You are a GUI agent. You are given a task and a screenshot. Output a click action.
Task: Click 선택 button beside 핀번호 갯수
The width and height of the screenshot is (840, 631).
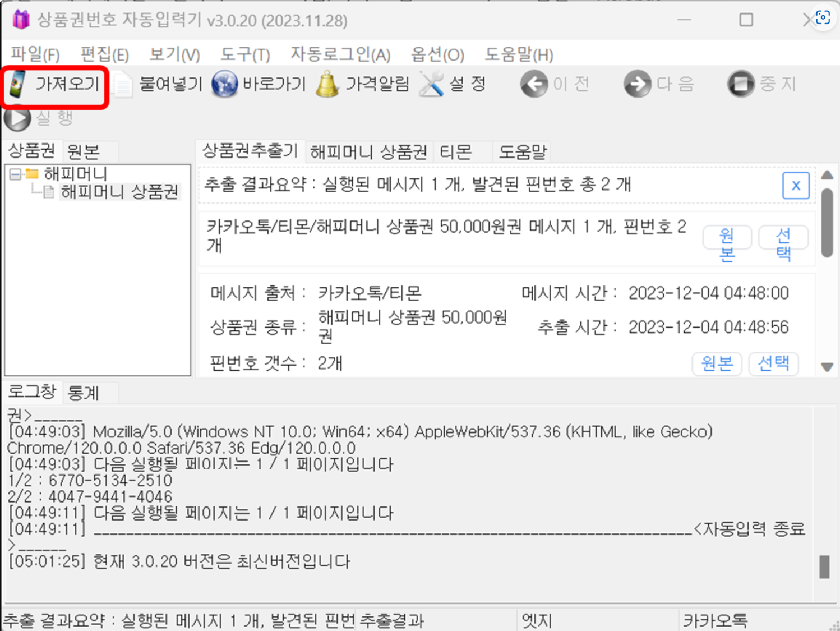774,363
